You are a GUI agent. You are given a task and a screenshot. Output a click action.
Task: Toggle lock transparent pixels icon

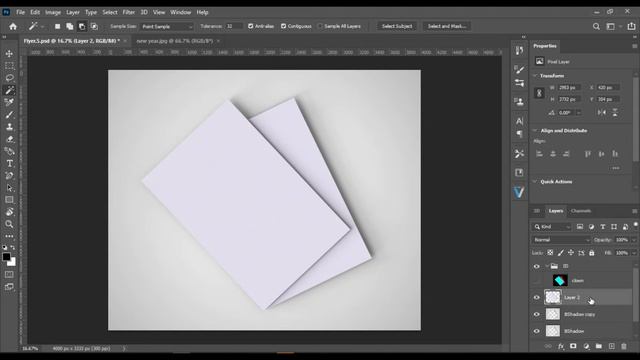(x=550, y=253)
